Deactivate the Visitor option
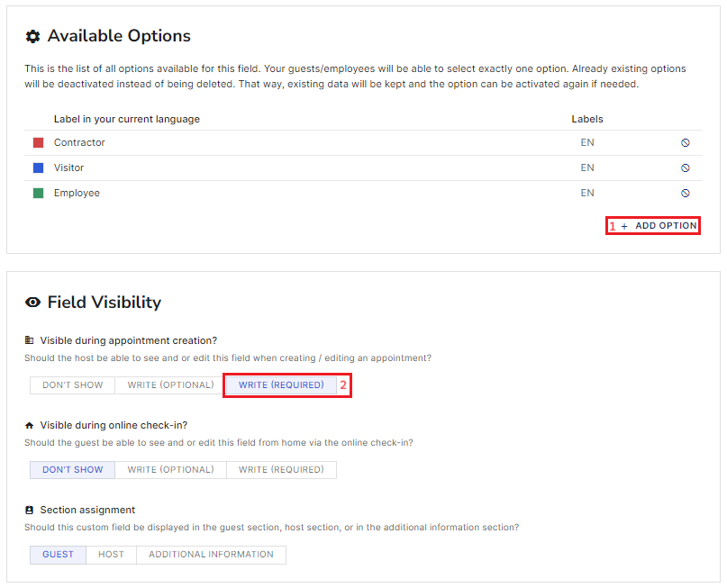Image resolution: width=727 pixels, height=588 pixels. (x=685, y=167)
